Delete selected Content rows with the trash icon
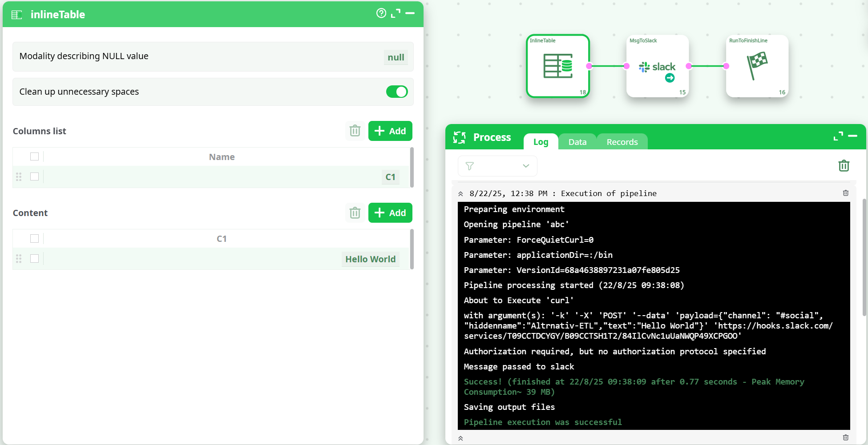The width and height of the screenshot is (868, 445). [355, 213]
